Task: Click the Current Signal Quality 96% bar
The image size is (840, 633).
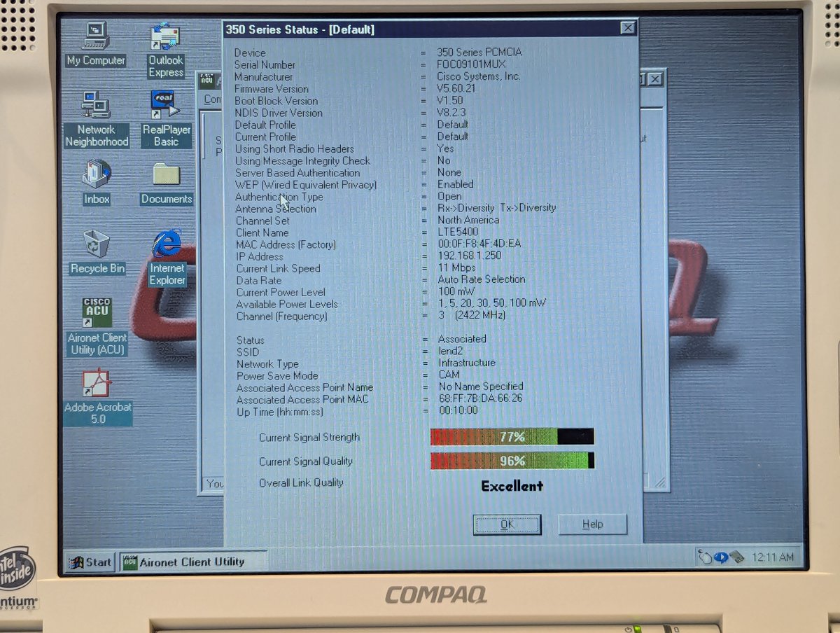Action: tap(512, 461)
